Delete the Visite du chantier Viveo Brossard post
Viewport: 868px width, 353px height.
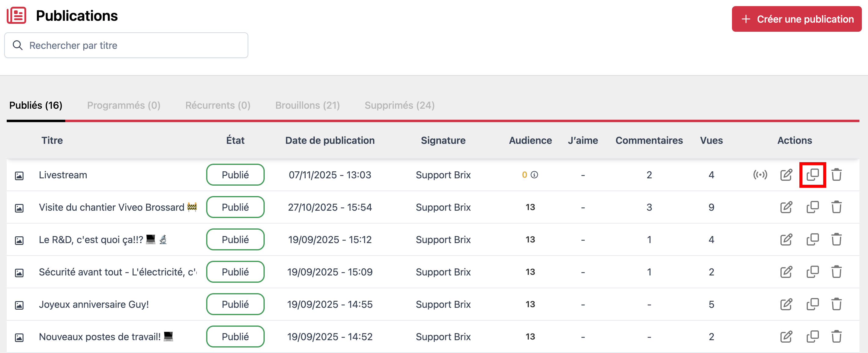[836, 207]
